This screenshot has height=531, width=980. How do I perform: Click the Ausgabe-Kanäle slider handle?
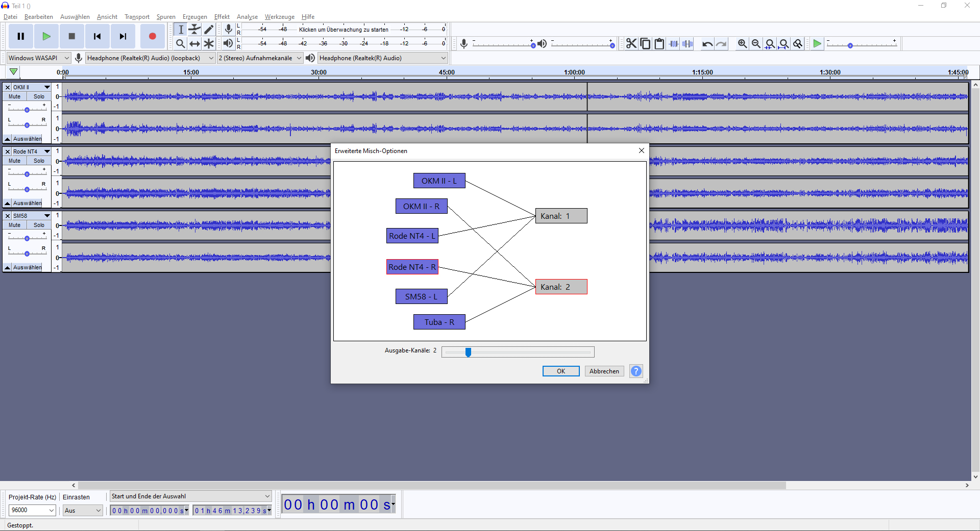tap(468, 352)
